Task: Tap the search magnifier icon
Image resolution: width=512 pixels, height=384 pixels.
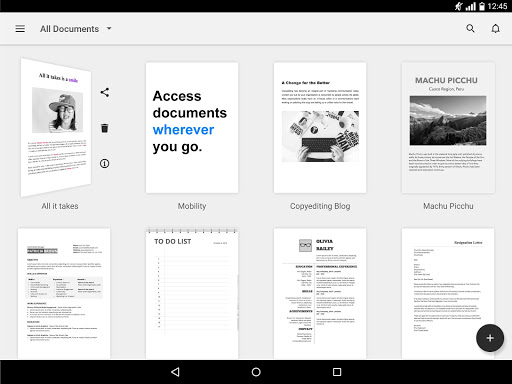Action: [x=470, y=29]
